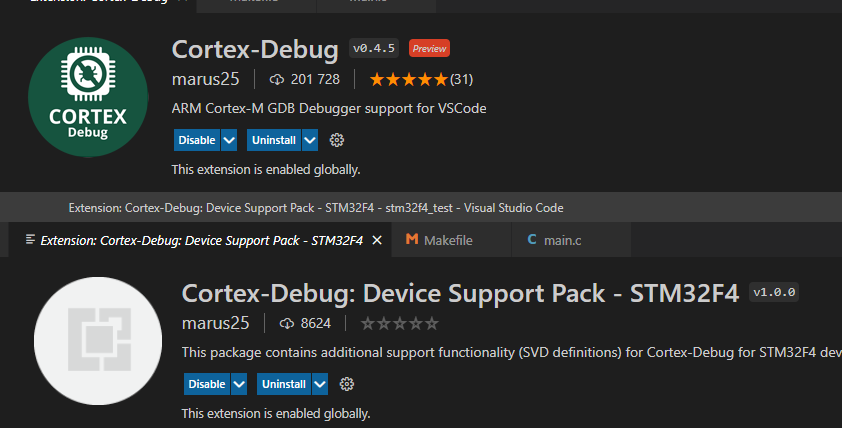
Task: Open the Cortex-Debug manage gear icon
Action: pyautogui.click(x=337, y=140)
